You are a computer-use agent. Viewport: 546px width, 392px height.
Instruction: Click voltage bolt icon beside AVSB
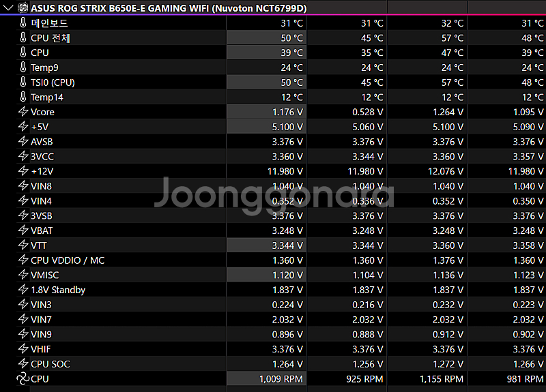(x=23, y=141)
